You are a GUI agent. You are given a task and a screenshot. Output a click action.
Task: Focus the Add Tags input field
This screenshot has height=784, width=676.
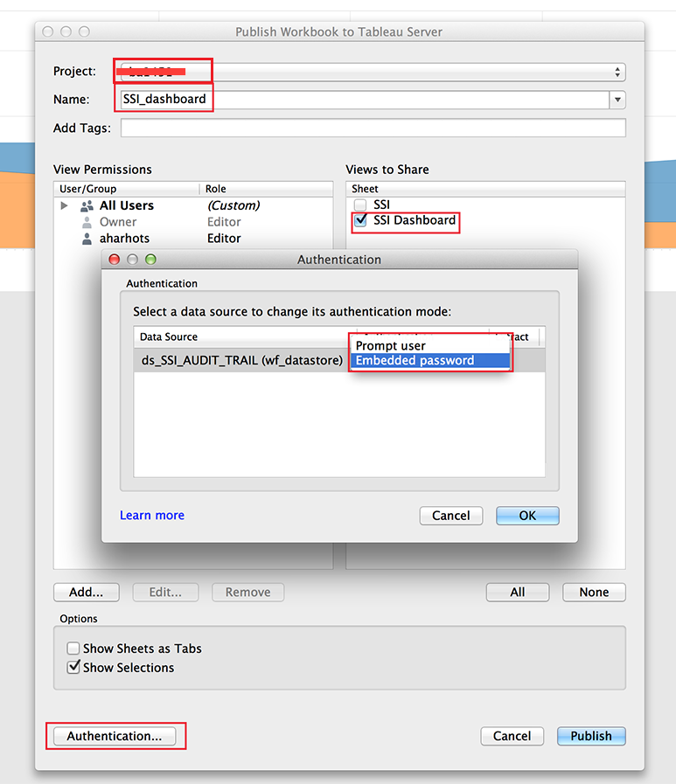click(373, 128)
